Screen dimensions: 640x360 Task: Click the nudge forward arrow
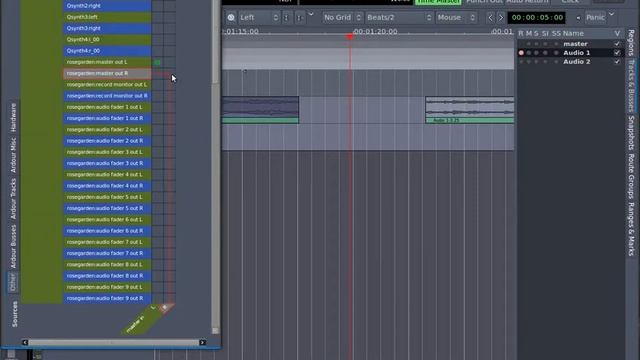501,18
